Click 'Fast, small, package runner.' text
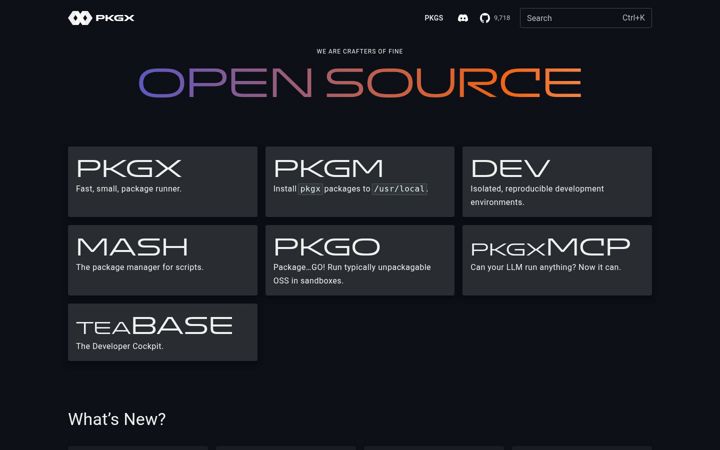Screen dimensions: 720x450 129,189
